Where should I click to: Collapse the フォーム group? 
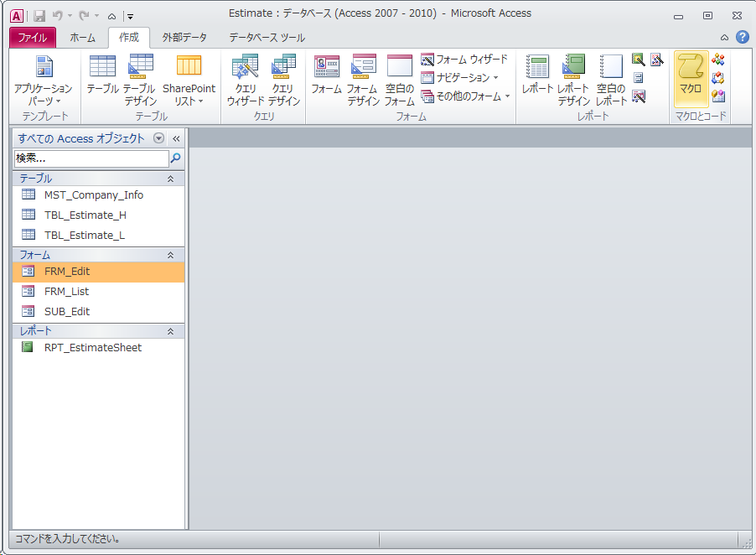coord(170,255)
